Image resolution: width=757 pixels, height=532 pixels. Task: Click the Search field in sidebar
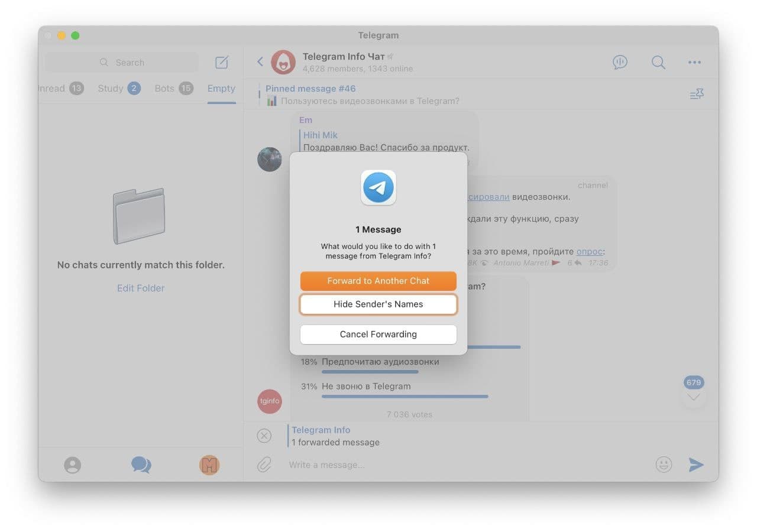122,62
